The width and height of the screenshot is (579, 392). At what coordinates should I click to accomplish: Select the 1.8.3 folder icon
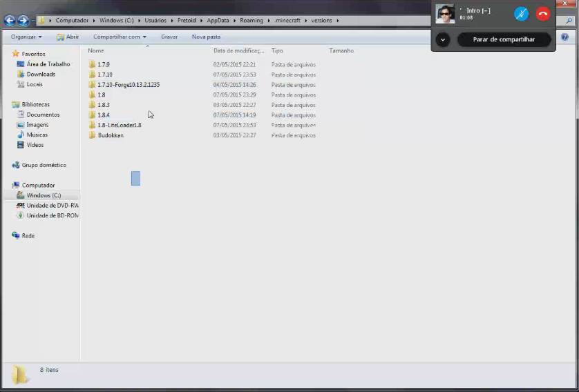coord(92,105)
